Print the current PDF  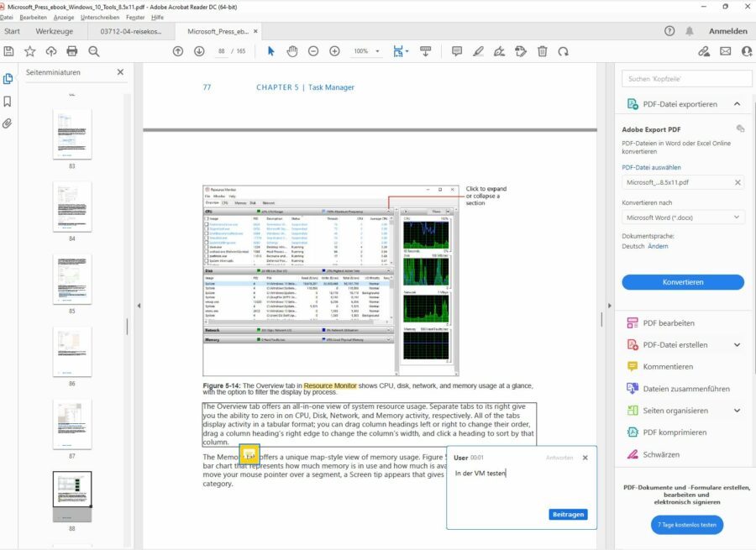[71, 50]
